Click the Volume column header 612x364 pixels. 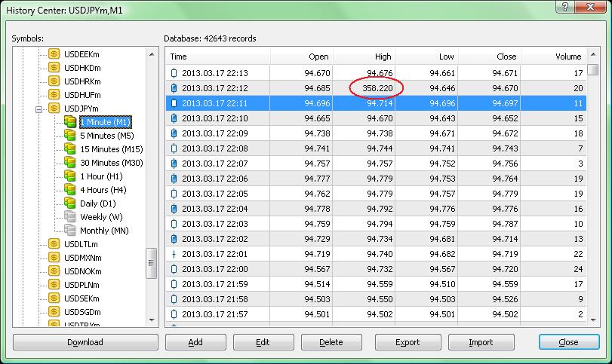553,57
